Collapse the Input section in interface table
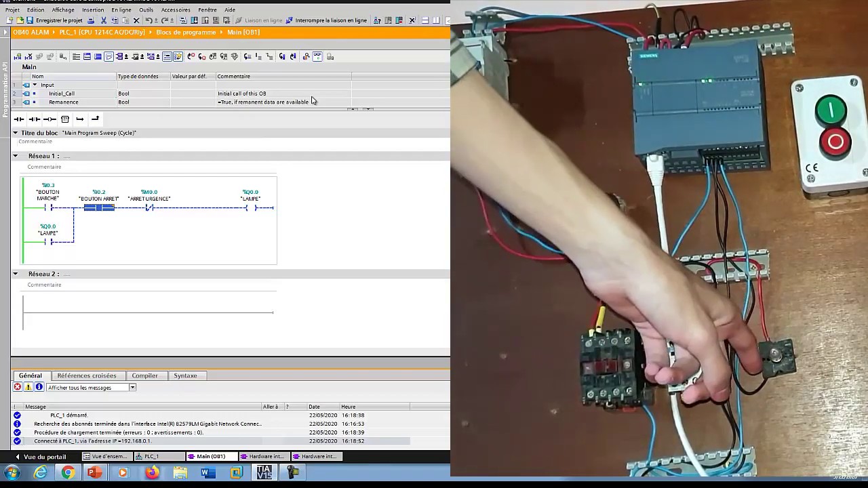 (35, 85)
